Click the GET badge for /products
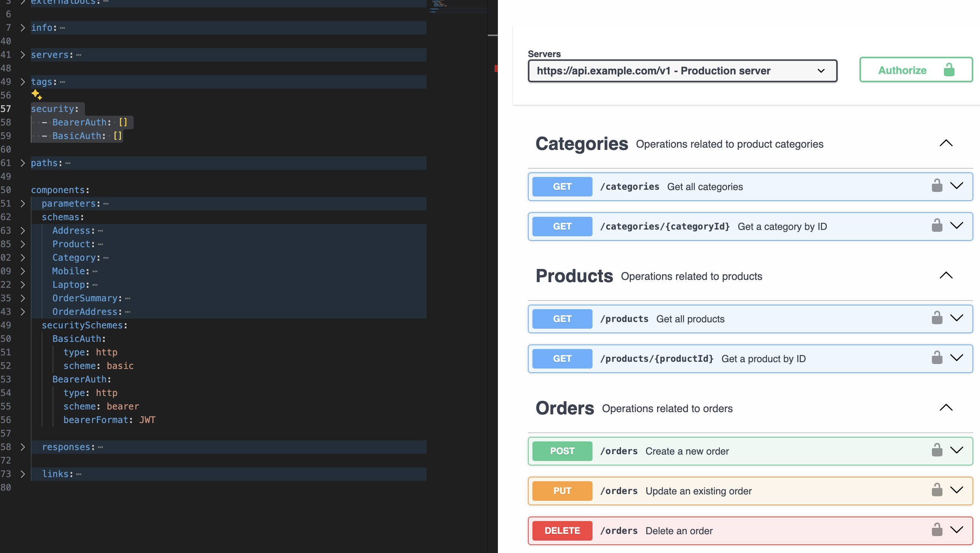This screenshot has height=553, width=980. coord(562,319)
